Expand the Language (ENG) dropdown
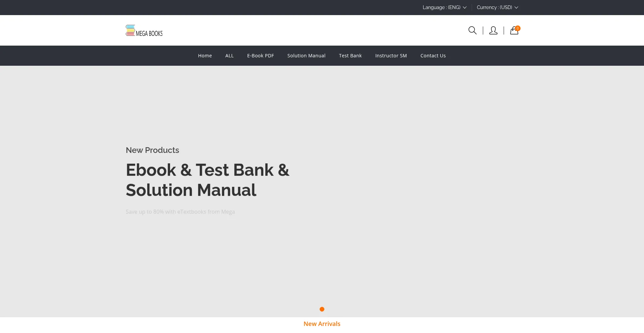Image resolution: width=644 pixels, height=333 pixels. pos(444,7)
